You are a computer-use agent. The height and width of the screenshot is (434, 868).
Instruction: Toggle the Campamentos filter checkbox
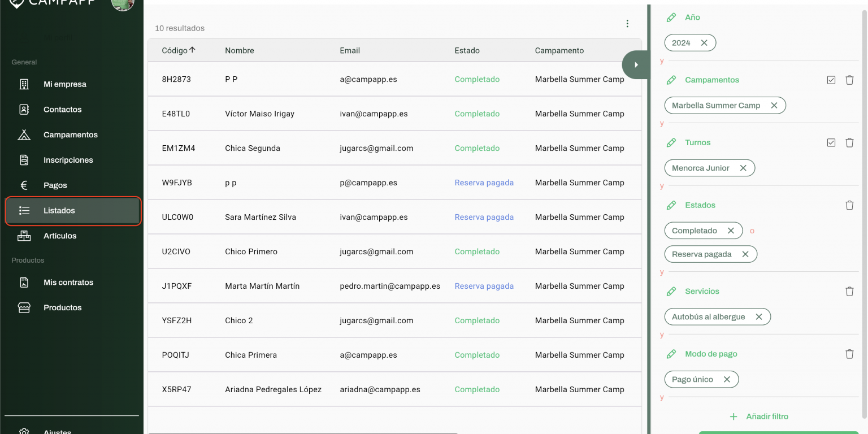(831, 80)
